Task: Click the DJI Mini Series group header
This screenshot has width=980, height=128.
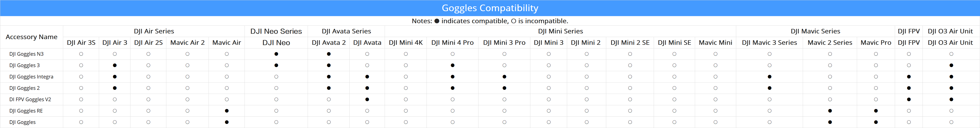Action: pyautogui.click(x=560, y=31)
